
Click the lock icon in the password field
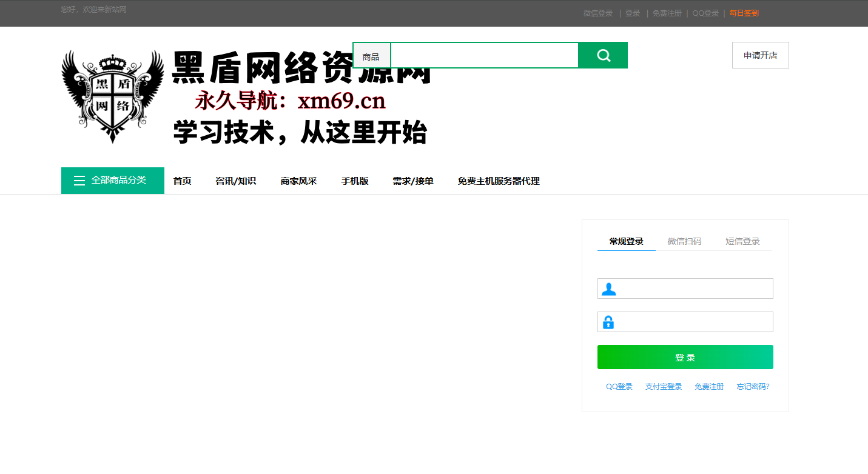(609, 322)
